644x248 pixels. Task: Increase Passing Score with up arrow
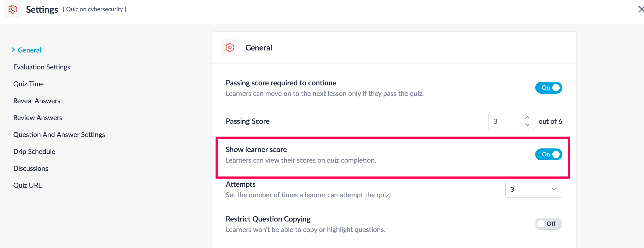point(527,117)
